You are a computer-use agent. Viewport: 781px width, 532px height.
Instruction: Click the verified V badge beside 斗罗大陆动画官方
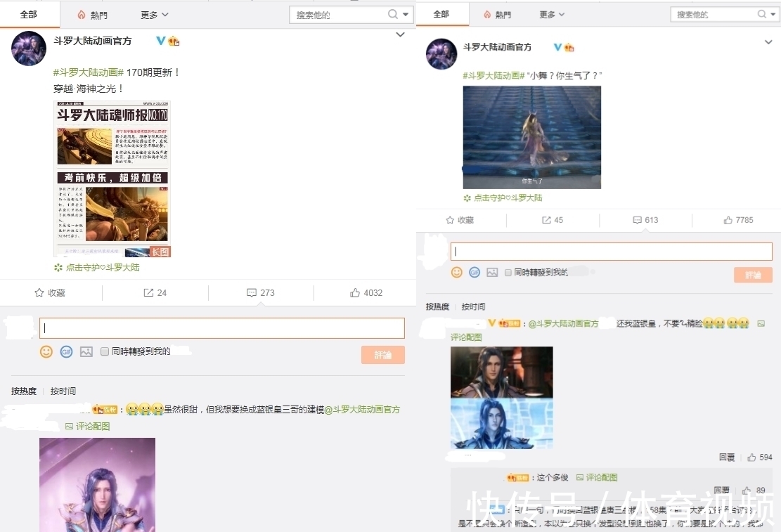coord(161,41)
